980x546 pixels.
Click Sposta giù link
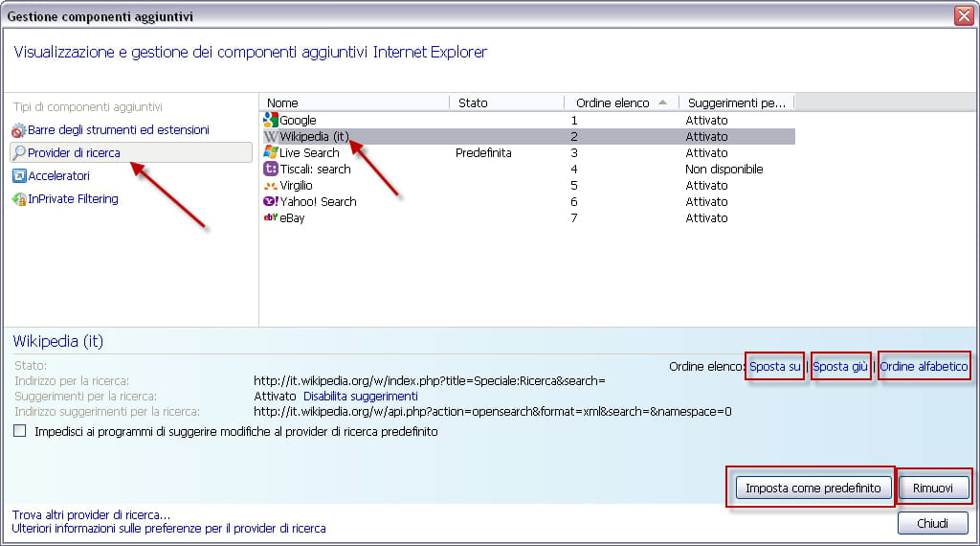click(x=840, y=367)
